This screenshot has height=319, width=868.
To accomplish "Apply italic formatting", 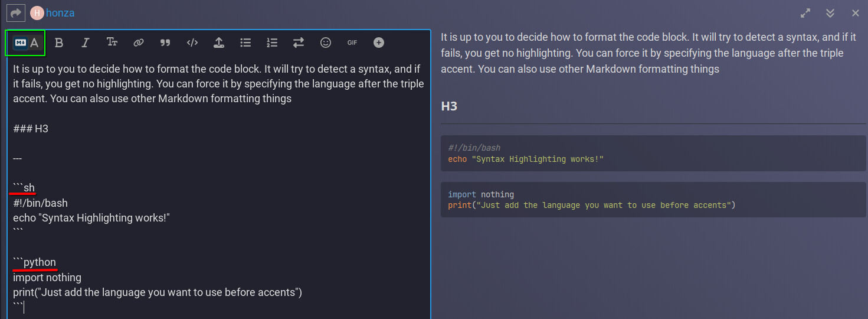I will click(86, 43).
